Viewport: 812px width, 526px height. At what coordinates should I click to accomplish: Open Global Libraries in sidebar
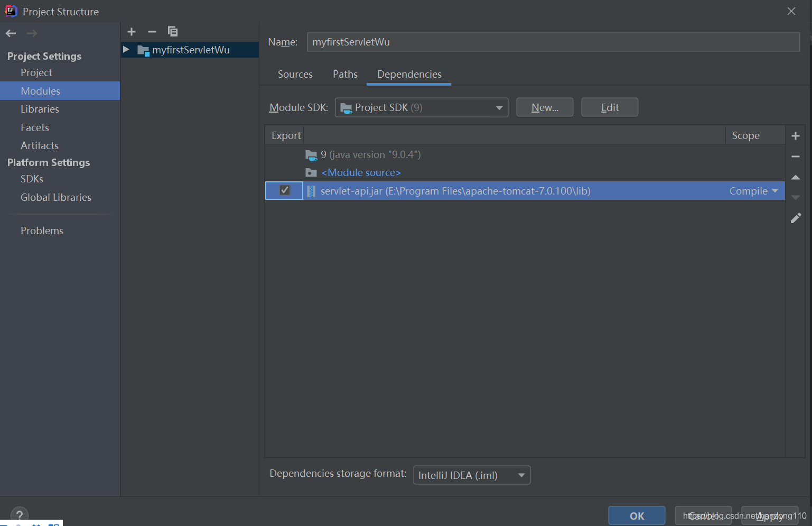(x=56, y=197)
